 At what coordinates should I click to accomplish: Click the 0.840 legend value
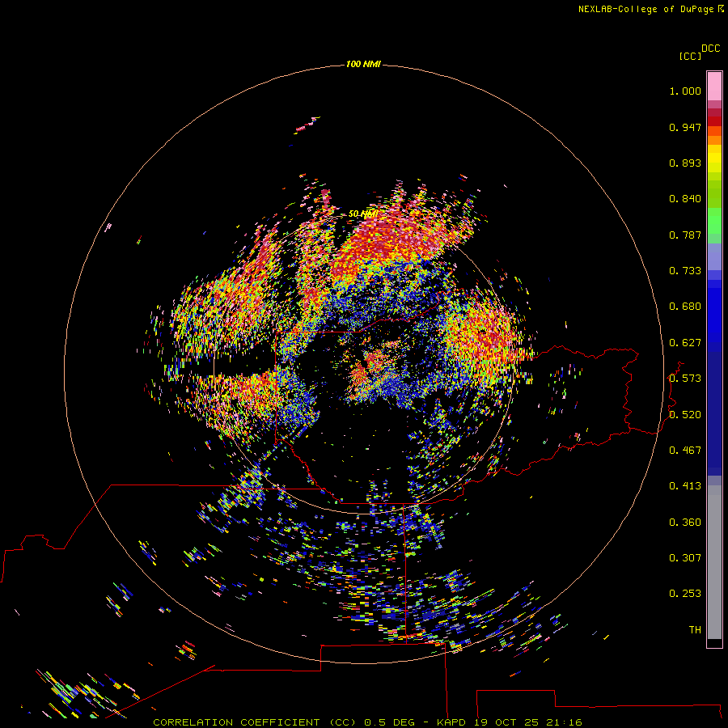click(x=685, y=199)
